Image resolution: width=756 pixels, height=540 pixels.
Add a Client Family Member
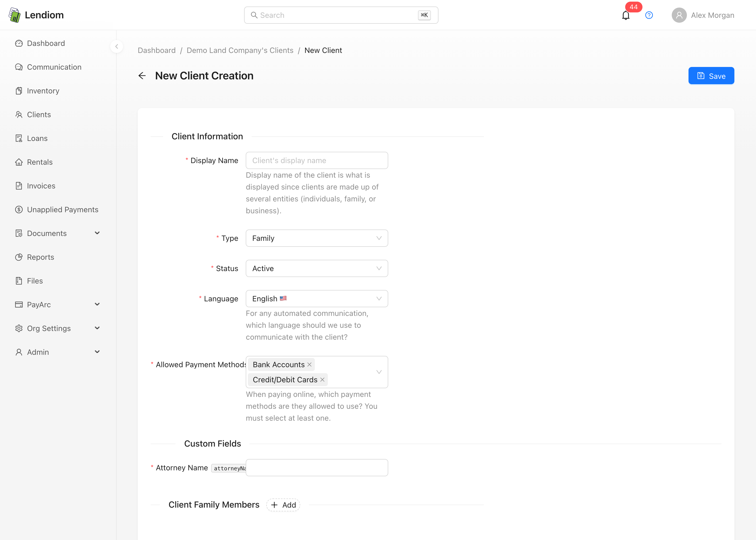(x=283, y=505)
